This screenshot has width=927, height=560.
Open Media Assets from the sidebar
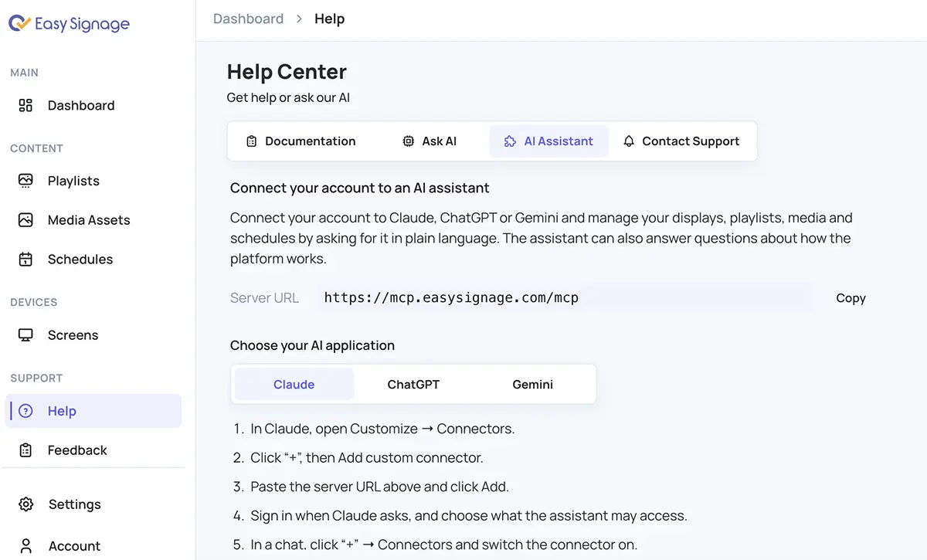point(93,220)
